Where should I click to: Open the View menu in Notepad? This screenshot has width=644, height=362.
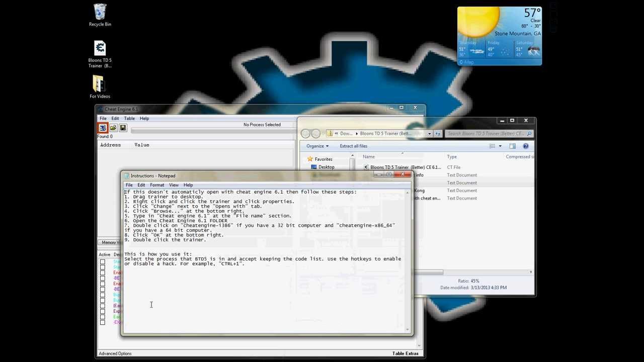point(174,185)
